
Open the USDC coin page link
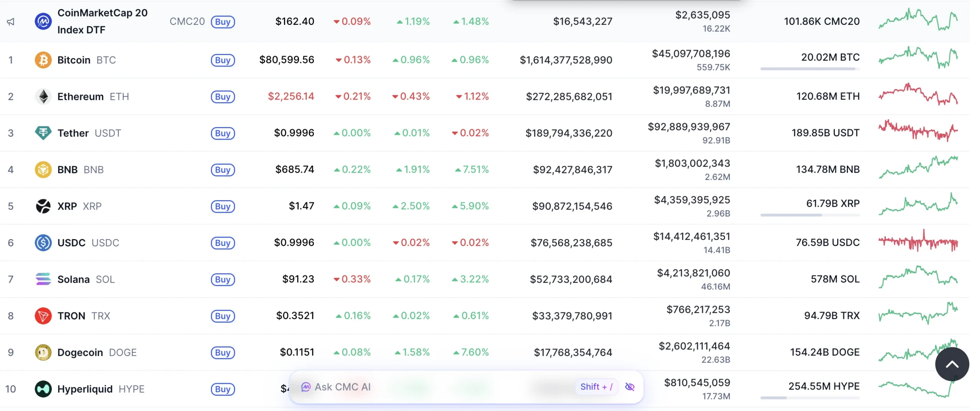click(88, 243)
